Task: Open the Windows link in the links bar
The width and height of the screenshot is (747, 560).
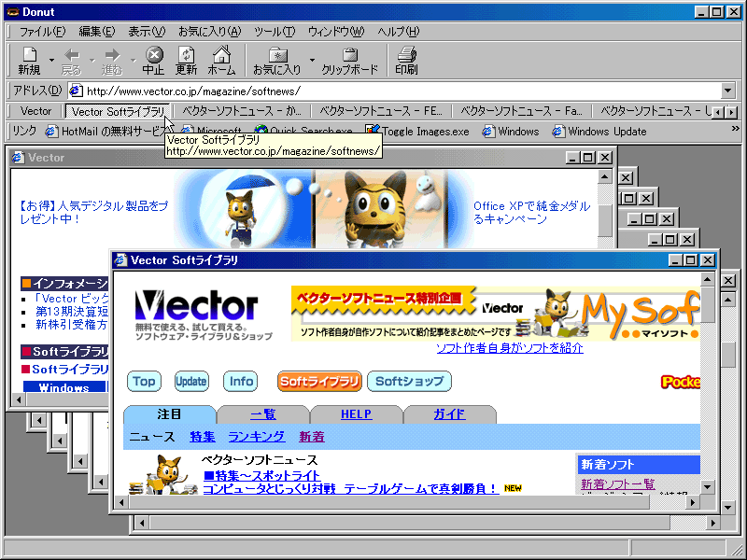Action: pos(510,131)
